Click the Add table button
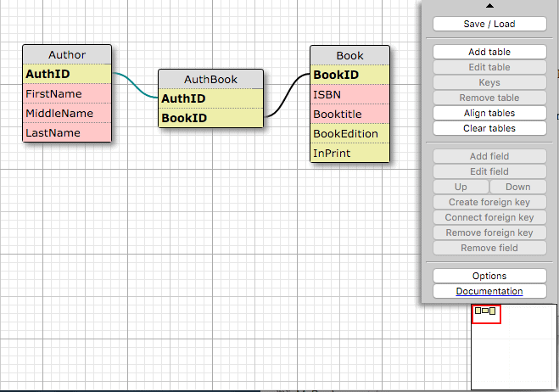 tap(489, 52)
